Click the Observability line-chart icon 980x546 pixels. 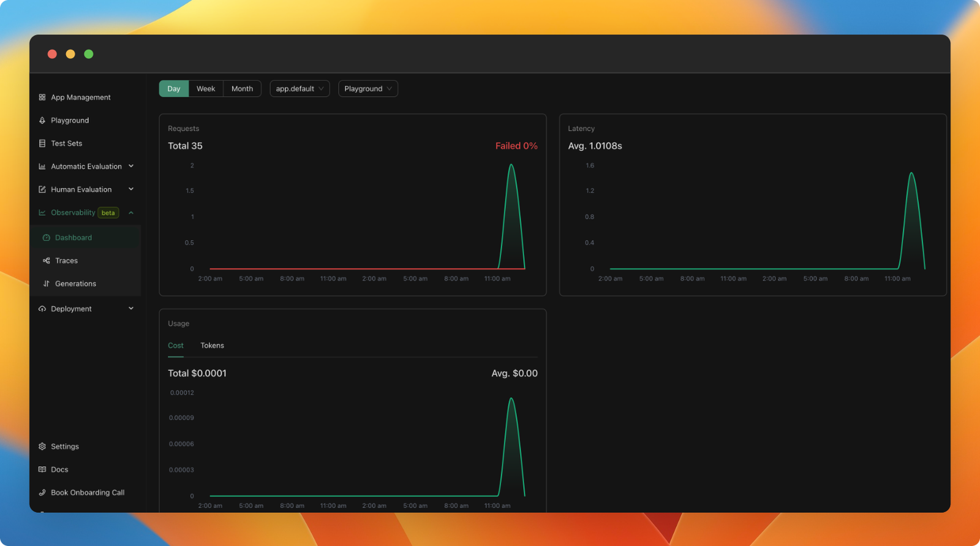(x=42, y=213)
